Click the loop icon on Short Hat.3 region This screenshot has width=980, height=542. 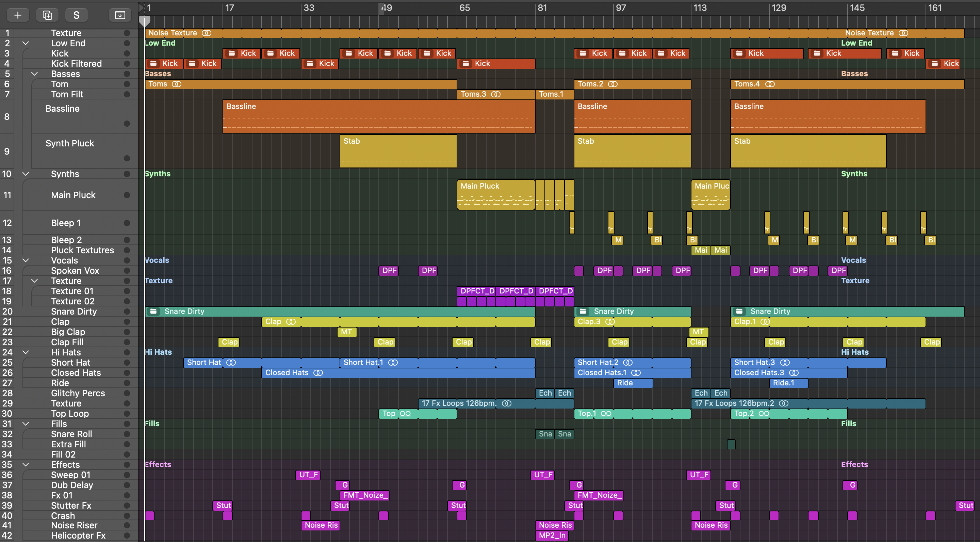pyautogui.click(x=785, y=363)
